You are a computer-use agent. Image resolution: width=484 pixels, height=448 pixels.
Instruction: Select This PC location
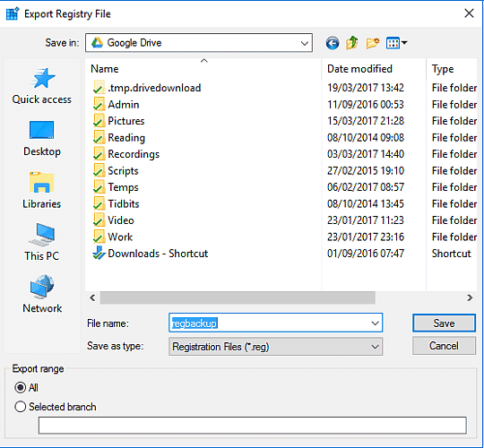(41, 243)
